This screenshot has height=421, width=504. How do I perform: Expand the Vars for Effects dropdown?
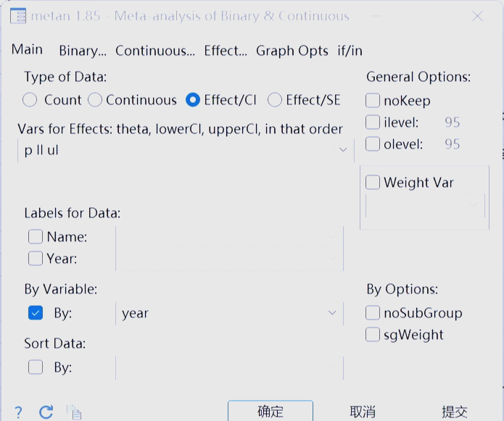click(x=343, y=150)
